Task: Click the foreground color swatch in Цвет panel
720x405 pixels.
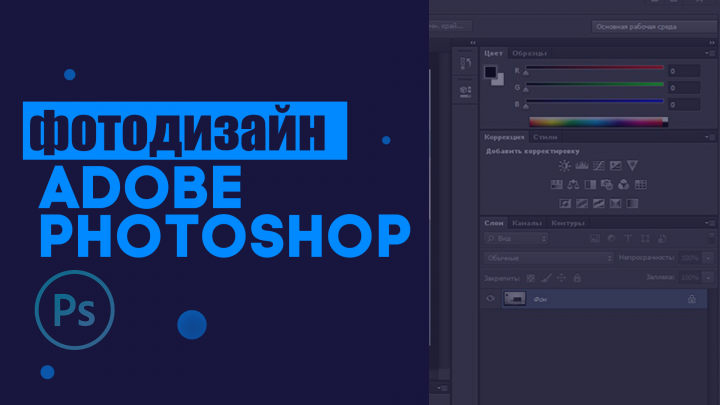Action: [490, 72]
